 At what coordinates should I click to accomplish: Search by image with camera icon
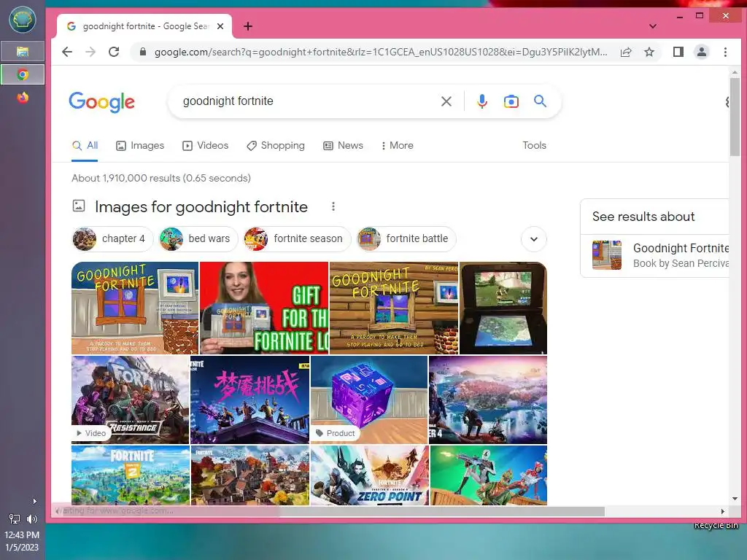(x=511, y=101)
